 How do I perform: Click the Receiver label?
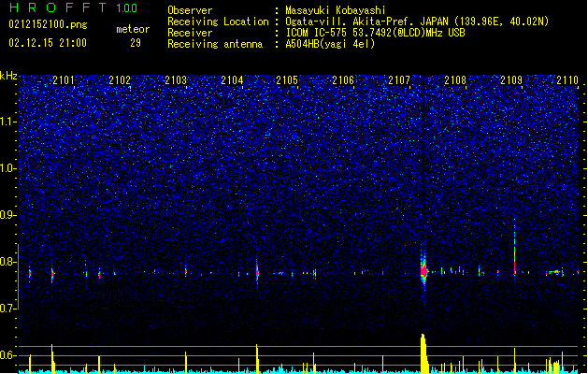point(190,33)
